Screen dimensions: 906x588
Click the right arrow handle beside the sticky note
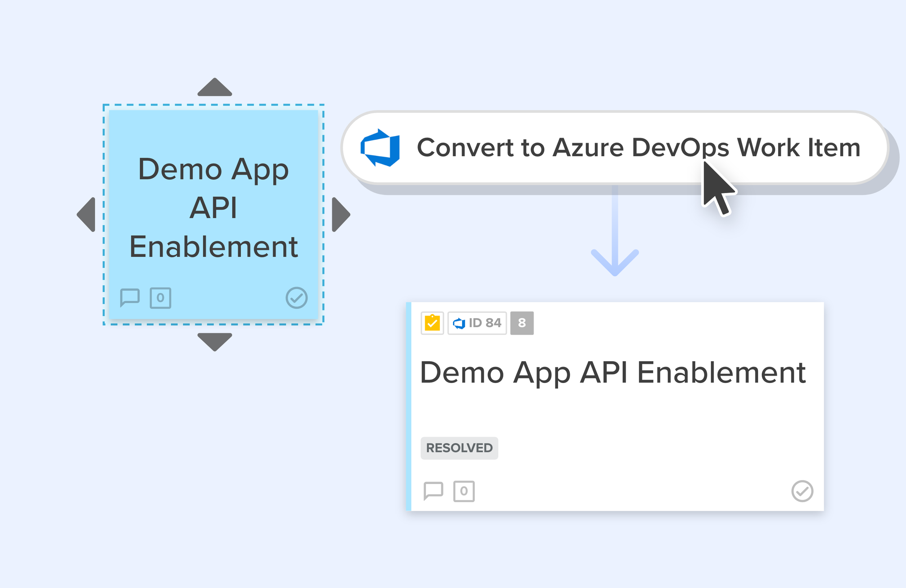[x=341, y=214]
